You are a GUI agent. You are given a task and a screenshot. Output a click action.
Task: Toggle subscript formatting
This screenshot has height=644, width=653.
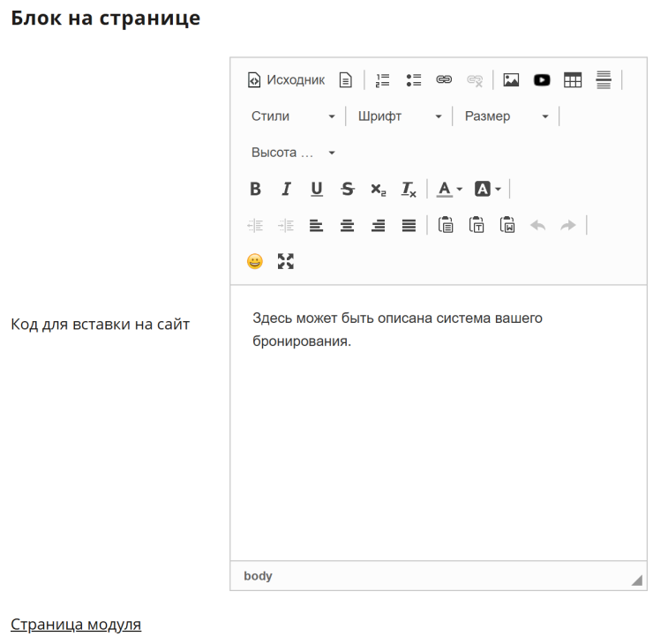[x=379, y=189]
